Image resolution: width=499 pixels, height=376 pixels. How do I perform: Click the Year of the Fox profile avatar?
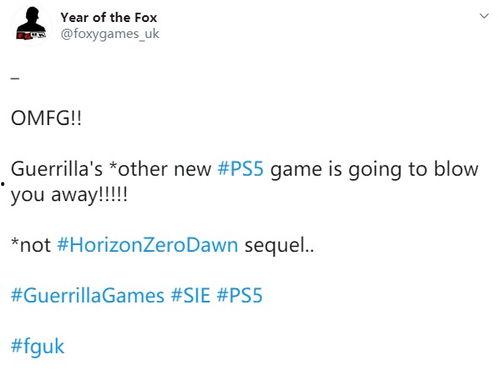[31, 23]
